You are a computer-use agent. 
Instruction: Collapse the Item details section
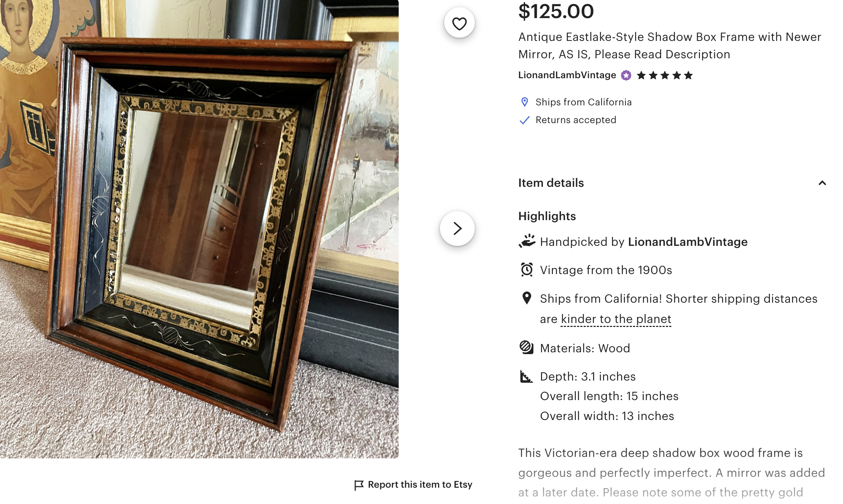point(822,183)
